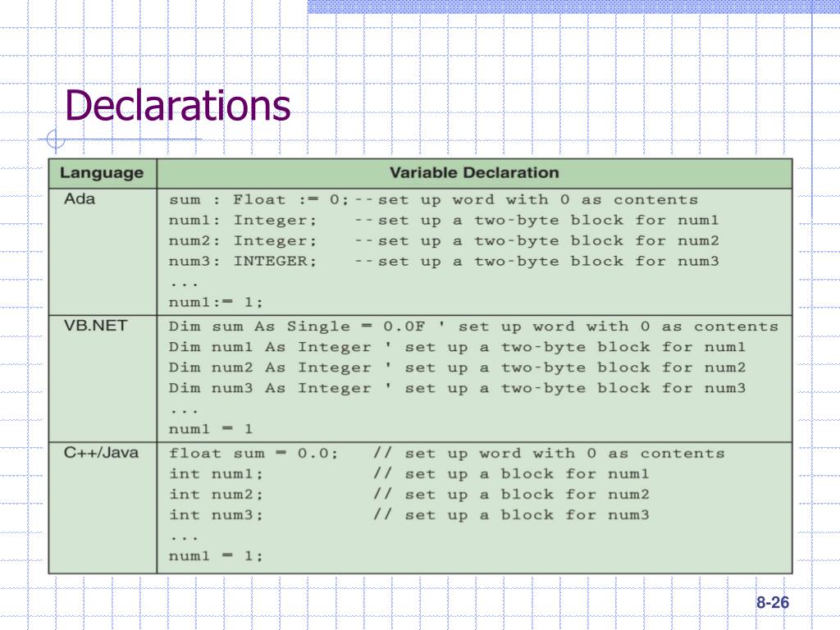Click C++ comment '// set up a block for num3'
Image resolution: width=840 pixels, height=630 pixels.
click(x=511, y=515)
